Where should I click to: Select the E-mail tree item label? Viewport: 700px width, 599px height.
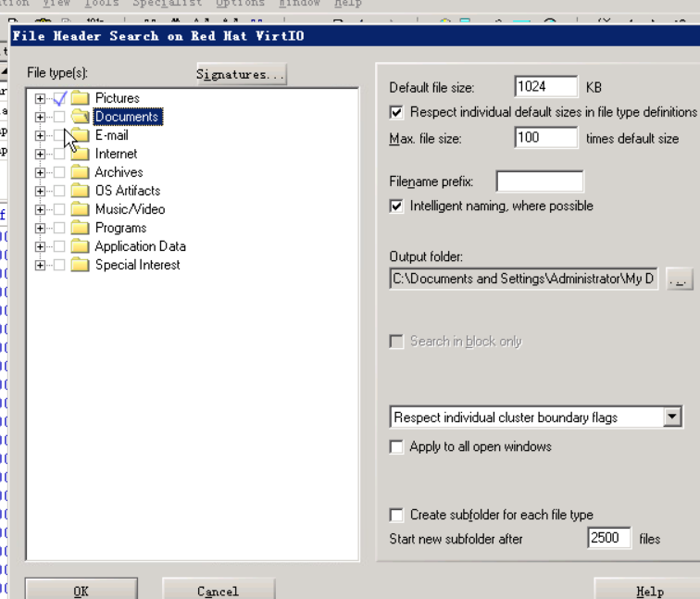coord(112,135)
